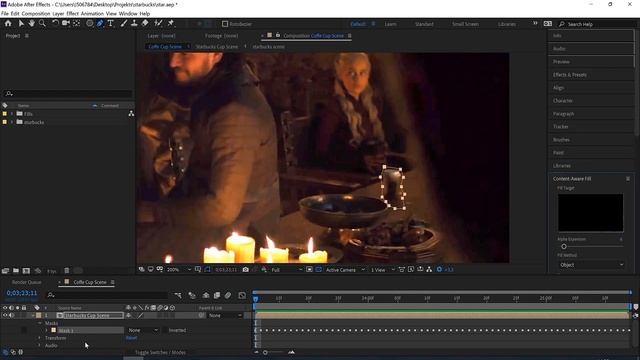640x360 pixels.
Task: Open the File menu
Action: click(x=4, y=13)
